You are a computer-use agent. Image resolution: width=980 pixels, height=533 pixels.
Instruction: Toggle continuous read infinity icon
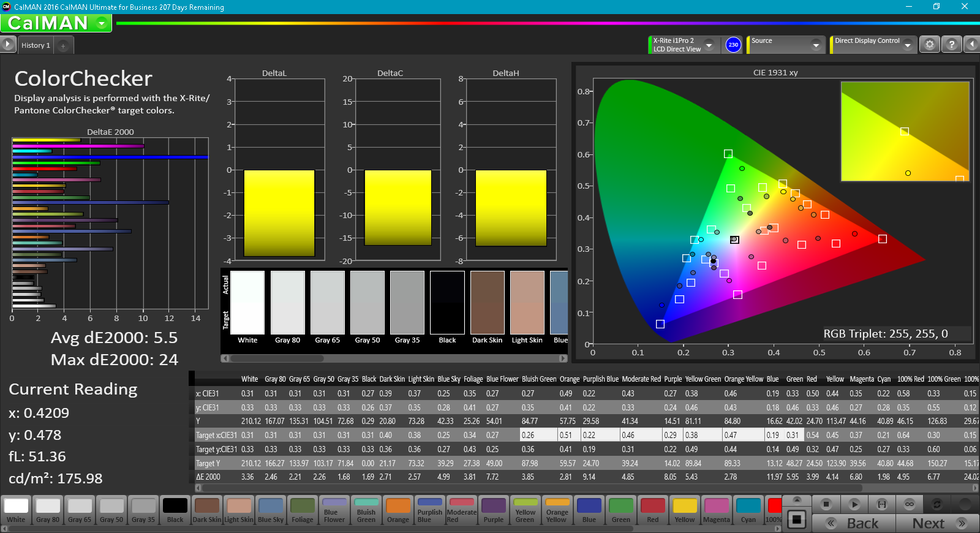tap(910, 504)
